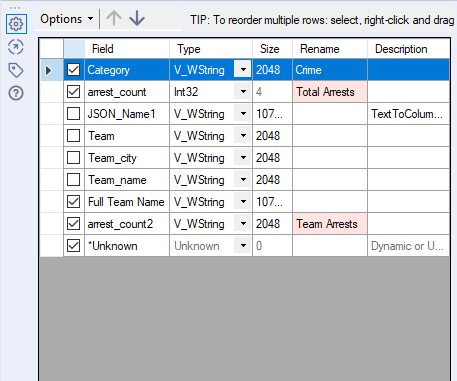The width and height of the screenshot is (457, 381).
Task: Click the 'Category' field name cell
Action: [127, 70]
